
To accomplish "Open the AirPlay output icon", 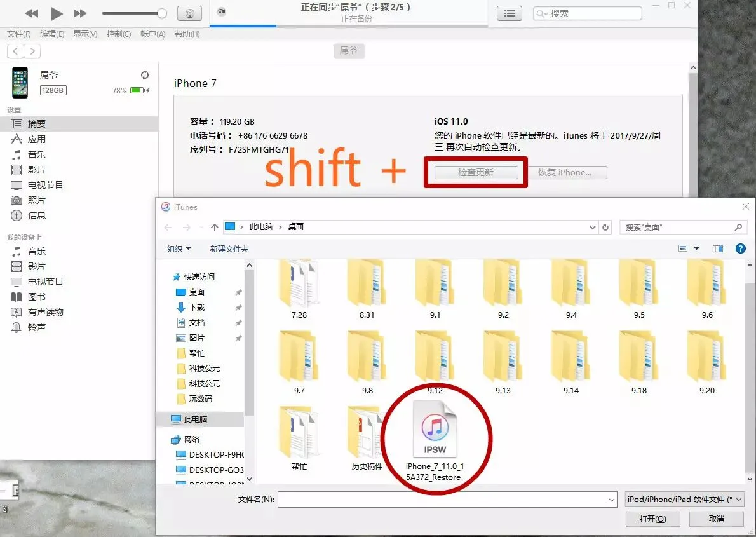I will 189,13.
